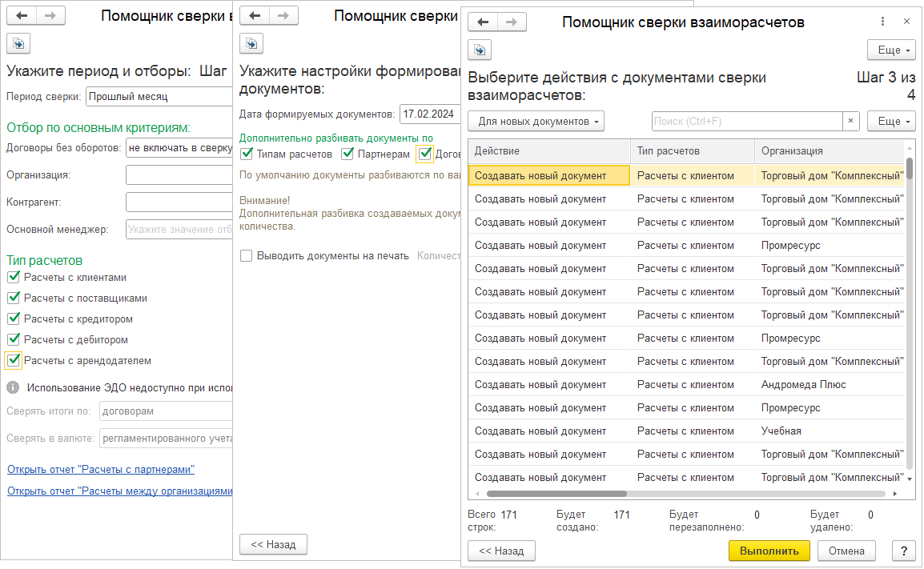Open report link Расчеты с партнерами
Viewport: 924px width, 569px height.
tap(101, 469)
